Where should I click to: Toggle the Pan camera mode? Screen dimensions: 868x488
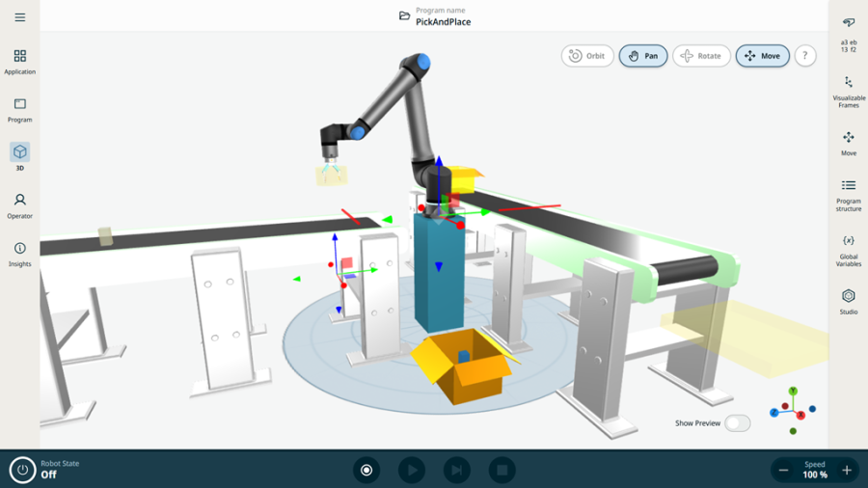pyautogui.click(x=643, y=56)
